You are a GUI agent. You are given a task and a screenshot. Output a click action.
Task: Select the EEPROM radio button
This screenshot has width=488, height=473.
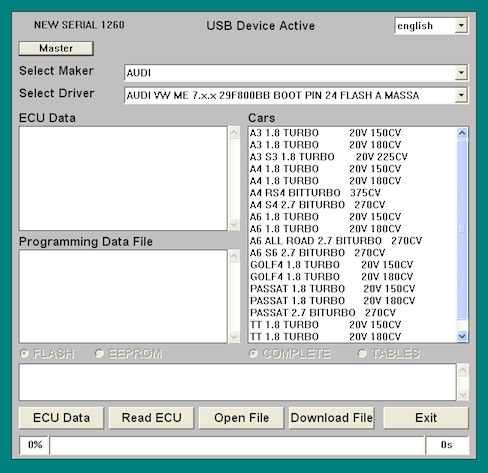(x=99, y=353)
